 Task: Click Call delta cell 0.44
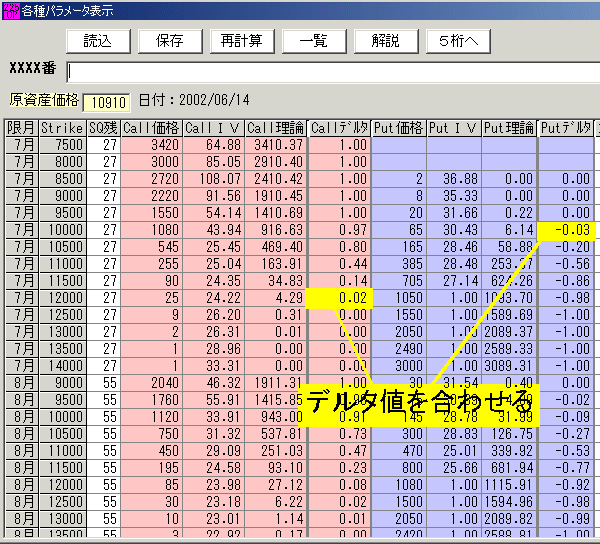(339, 264)
